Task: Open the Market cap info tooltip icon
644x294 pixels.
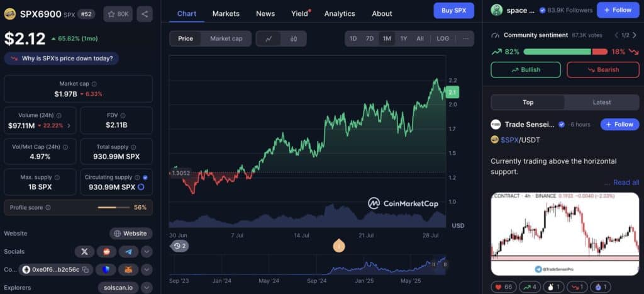Action: [x=94, y=84]
